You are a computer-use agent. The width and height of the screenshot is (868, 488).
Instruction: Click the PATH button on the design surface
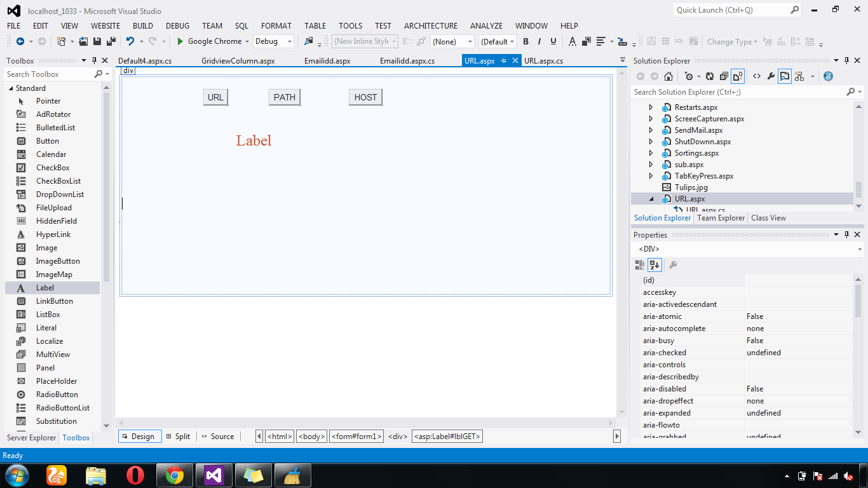(x=284, y=97)
